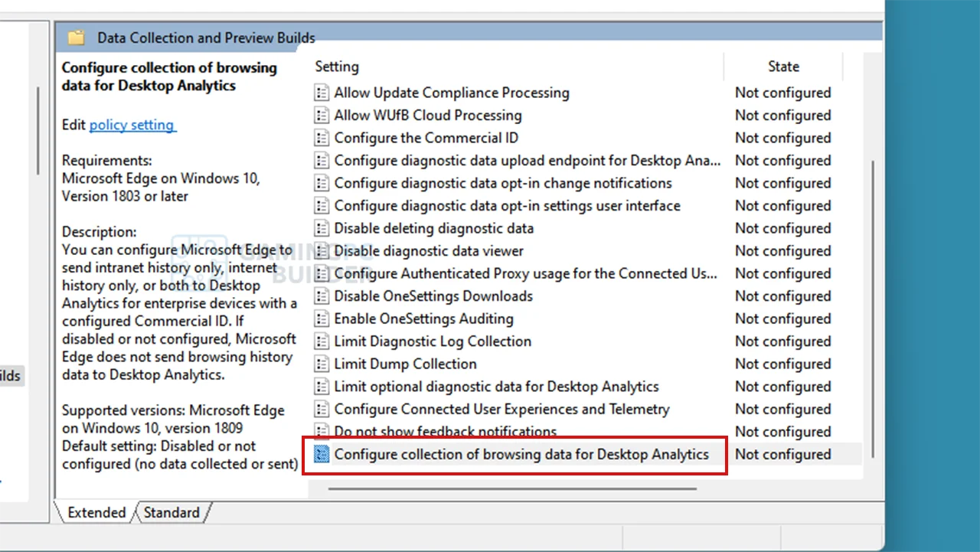Select Configure Connected User Experiences and Telemetry
Screen dimensions: 980x552
(x=502, y=409)
